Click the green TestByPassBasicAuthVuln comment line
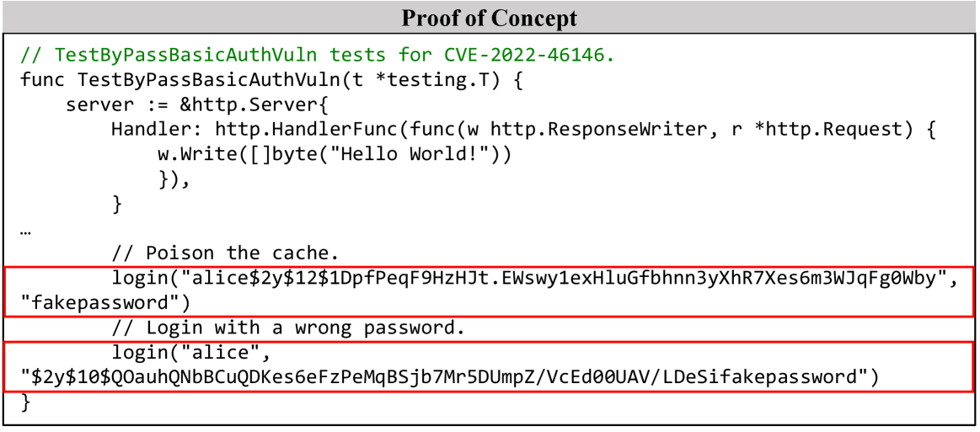The image size is (980, 432). [x=318, y=56]
